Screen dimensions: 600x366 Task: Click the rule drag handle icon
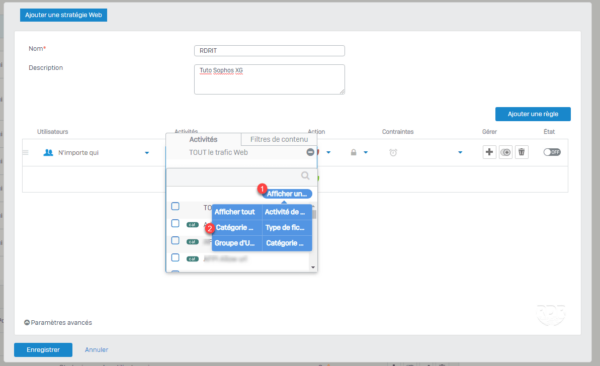pyautogui.click(x=26, y=152)
